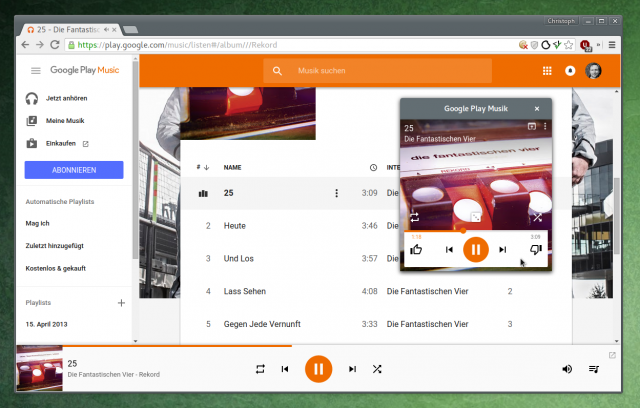
Task: Sort tracks by the NAME column header
Action: click(x=232, y=167)
